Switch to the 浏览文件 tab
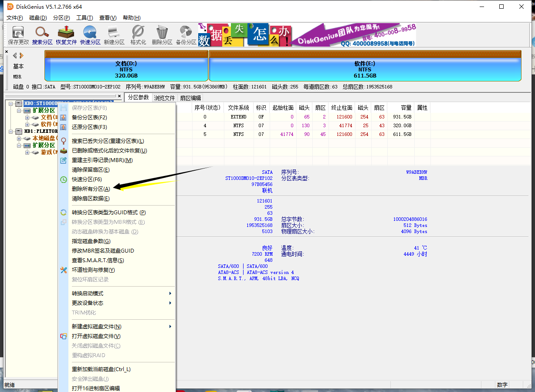Screen dimensions: 535x392 pyautogui.click(x=164, y=98)
